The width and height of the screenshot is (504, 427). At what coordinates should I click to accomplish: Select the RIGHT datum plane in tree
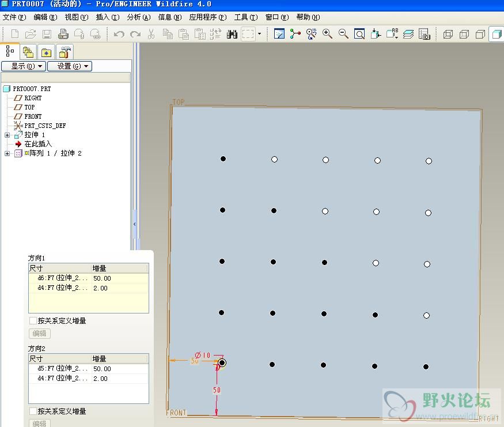33,98
